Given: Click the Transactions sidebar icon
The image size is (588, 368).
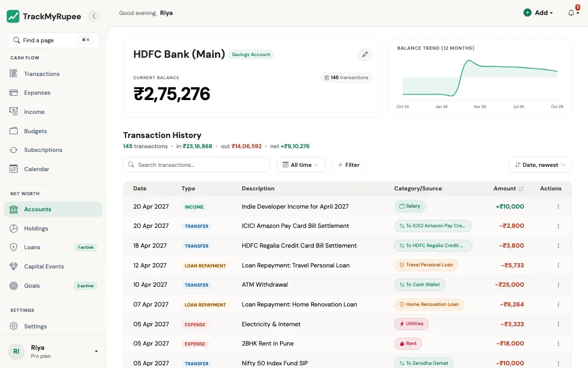Looking at the screenshot, I should click(x=13, y=73).
